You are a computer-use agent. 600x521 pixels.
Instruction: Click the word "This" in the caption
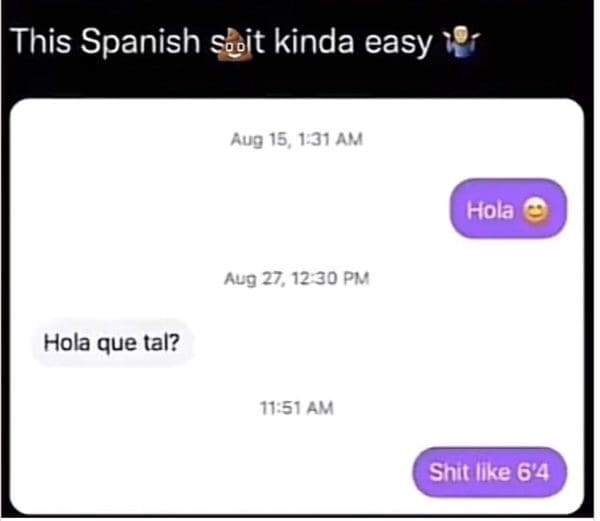(x=41, y=41)
